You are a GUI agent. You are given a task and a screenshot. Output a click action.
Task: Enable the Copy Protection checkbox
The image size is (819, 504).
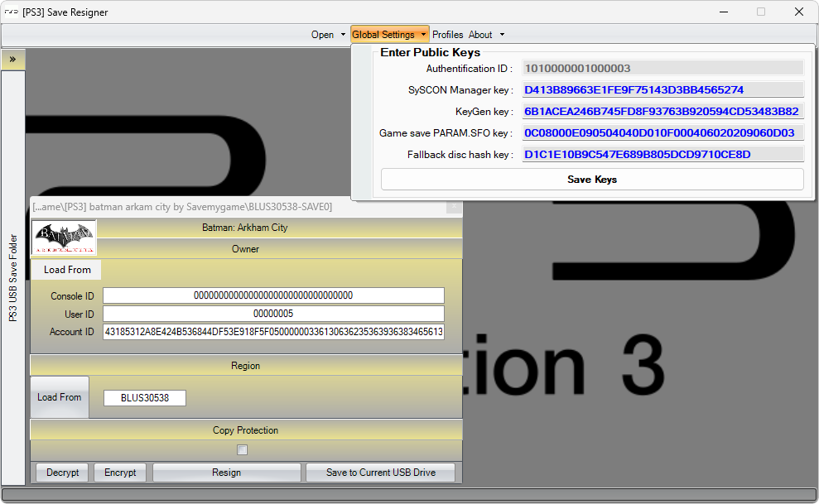point(243,450)
